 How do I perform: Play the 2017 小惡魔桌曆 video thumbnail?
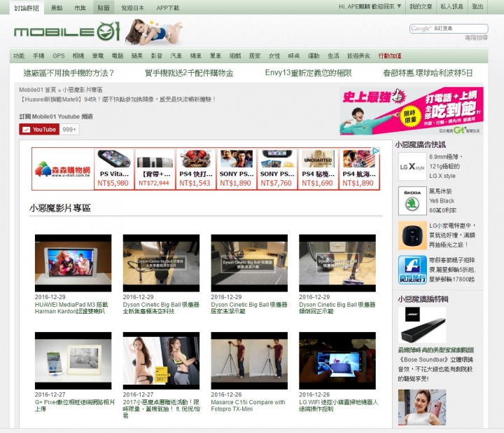pos(162,361)
